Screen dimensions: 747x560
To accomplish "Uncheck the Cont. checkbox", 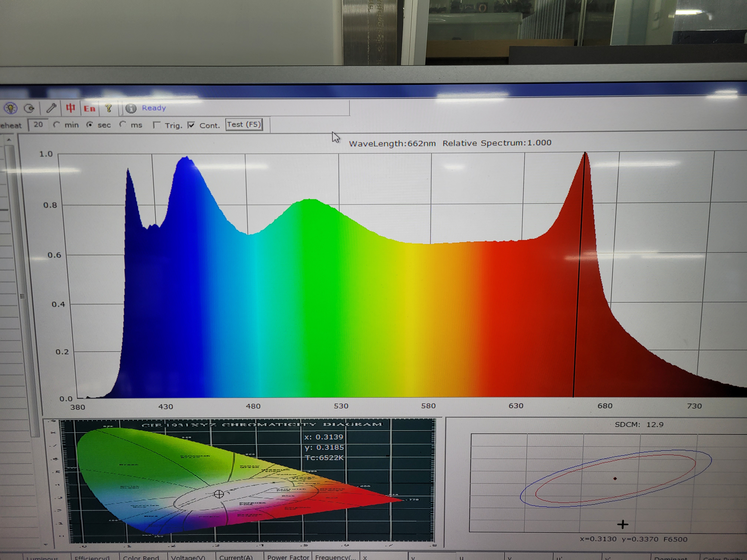I will click(191, 125).
